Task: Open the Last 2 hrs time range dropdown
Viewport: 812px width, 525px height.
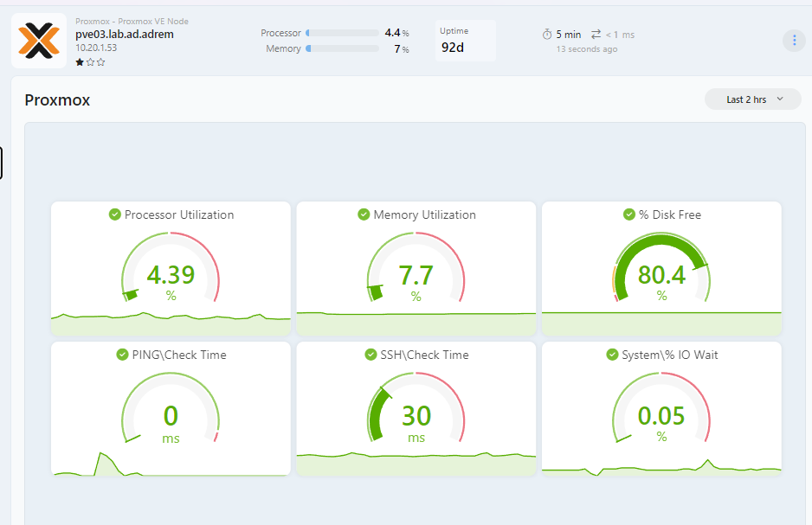Action: (x=753, y=99)
